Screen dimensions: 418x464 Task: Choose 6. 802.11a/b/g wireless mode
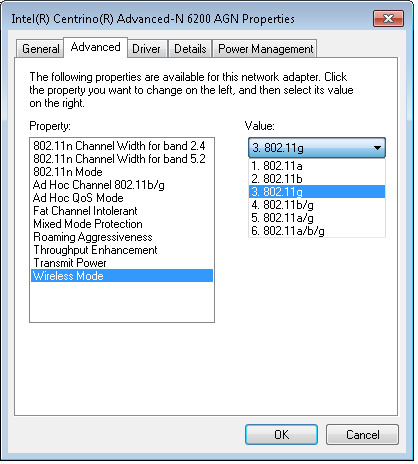[317, 231]
